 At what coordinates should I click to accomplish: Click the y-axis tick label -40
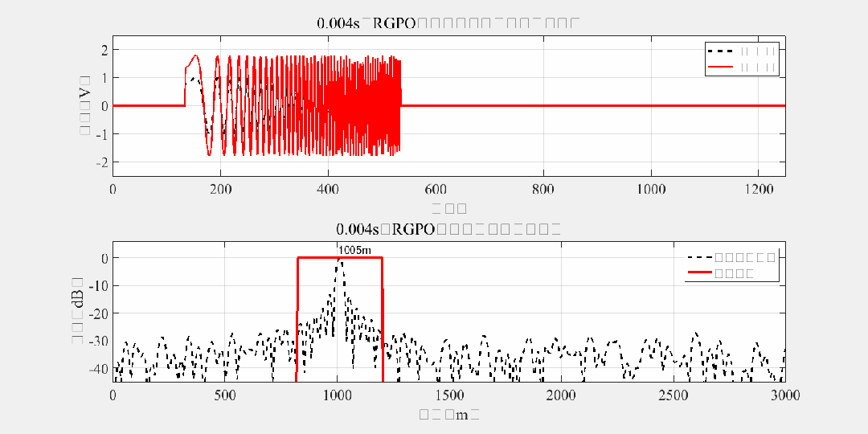click(99, 369)
